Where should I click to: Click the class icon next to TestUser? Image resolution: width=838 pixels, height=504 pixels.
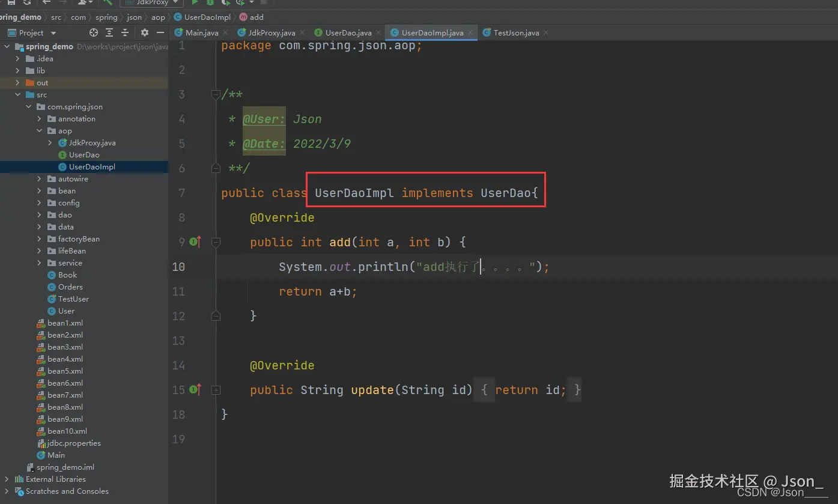click(52, 299)
